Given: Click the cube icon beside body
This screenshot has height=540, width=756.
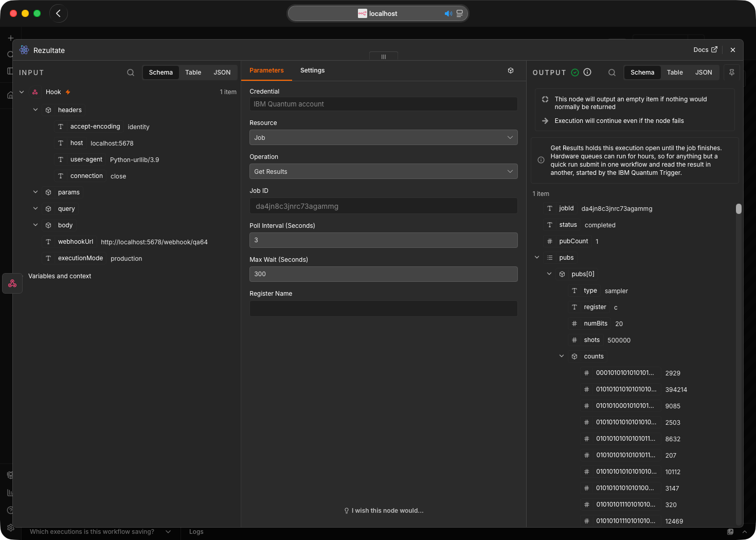Looking at the screenshot, I should click(x=48, y=225).
